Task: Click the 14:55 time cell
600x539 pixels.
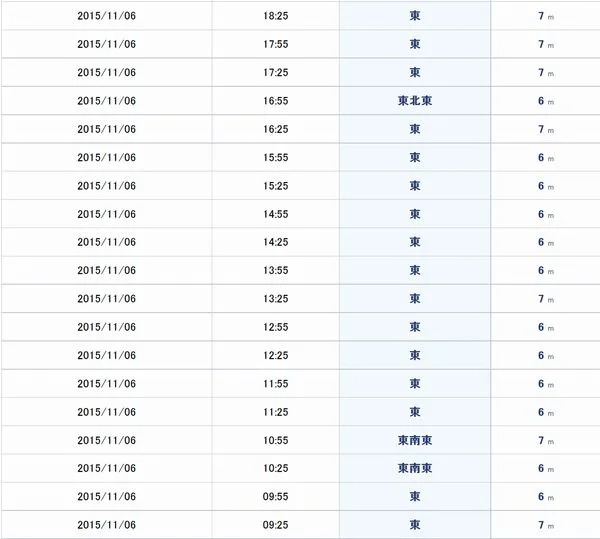Action: pos(276,214)
